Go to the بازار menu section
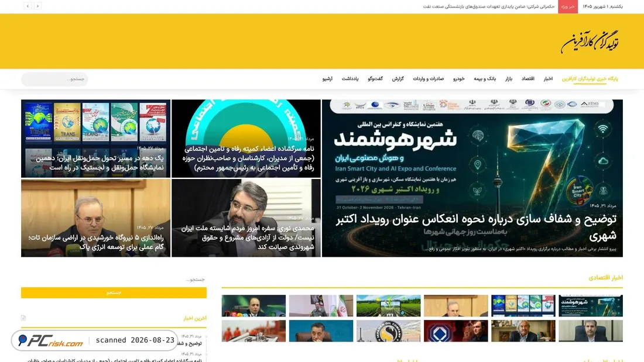This screenshot has width=644, height=362. tap(508, 79)
